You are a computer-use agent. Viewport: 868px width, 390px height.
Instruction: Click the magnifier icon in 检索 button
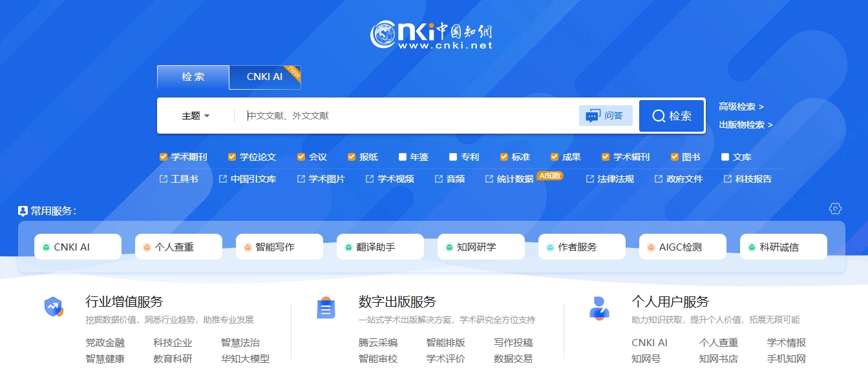click(x=659, y=116)
